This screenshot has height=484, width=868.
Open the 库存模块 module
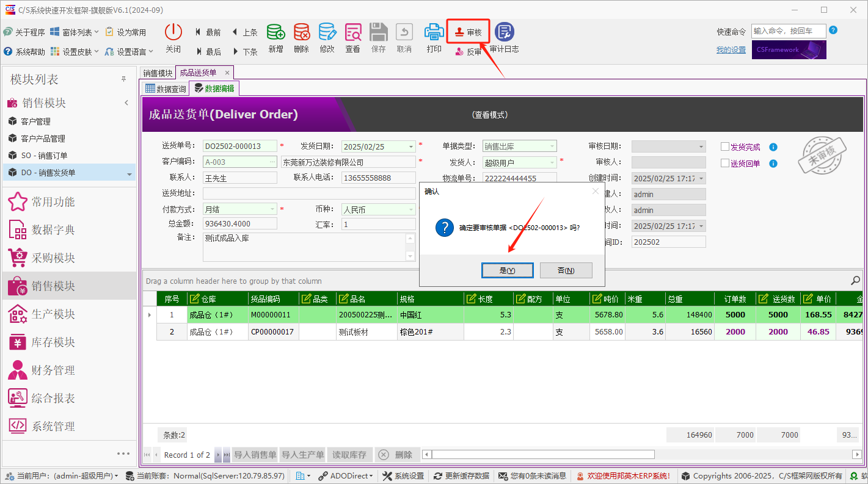point(68,342)
